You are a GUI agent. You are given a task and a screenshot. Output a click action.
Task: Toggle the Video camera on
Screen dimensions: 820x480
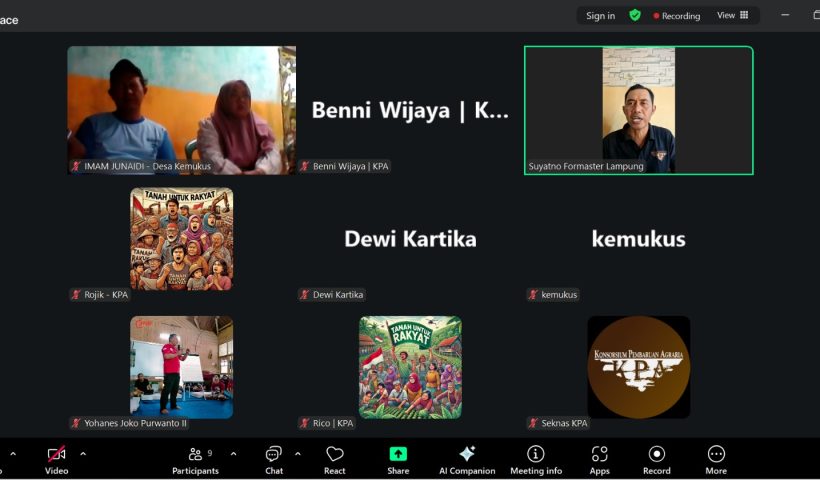(x=56, y=459)
